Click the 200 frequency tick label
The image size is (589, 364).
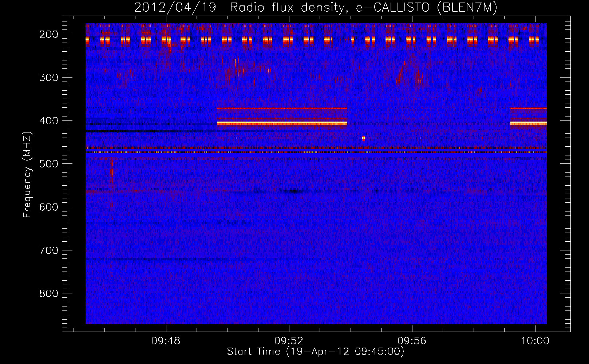click(49, 34)
